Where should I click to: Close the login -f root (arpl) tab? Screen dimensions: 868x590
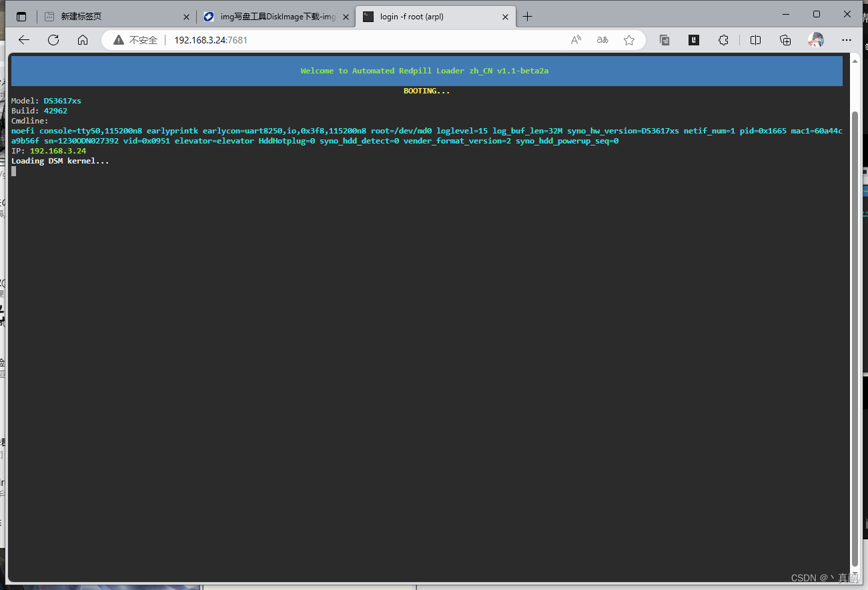coord(505,17)
